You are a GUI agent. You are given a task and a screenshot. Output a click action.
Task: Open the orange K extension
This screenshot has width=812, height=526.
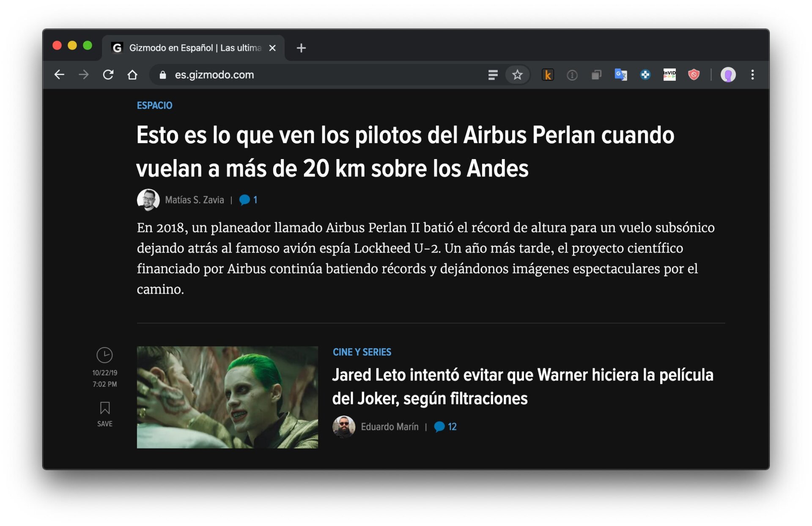point(547,75)
